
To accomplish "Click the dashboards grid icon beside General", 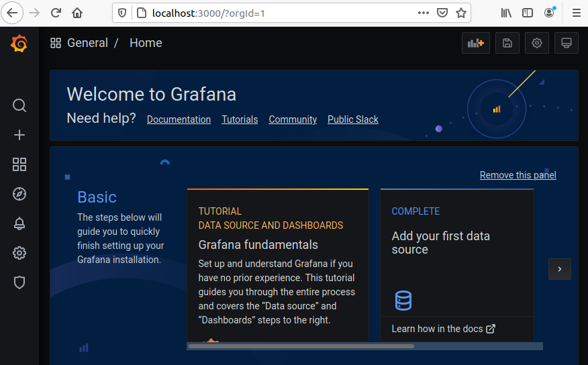I will click(56, 43).
